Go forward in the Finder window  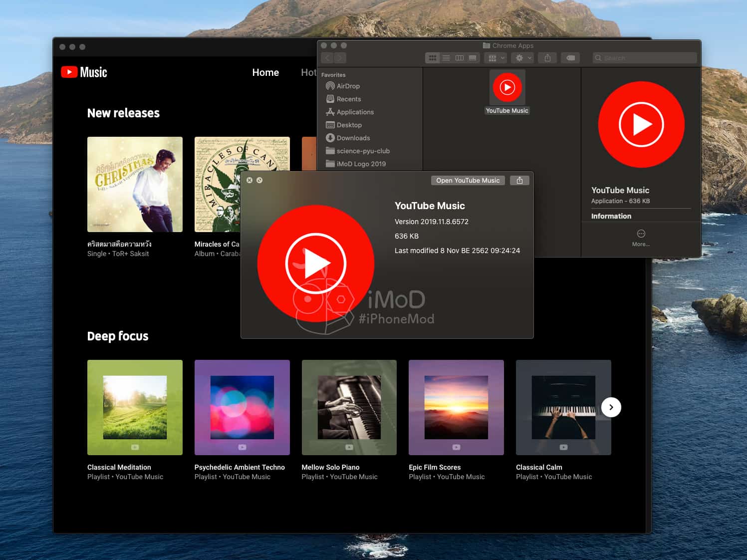click(340, 58)
